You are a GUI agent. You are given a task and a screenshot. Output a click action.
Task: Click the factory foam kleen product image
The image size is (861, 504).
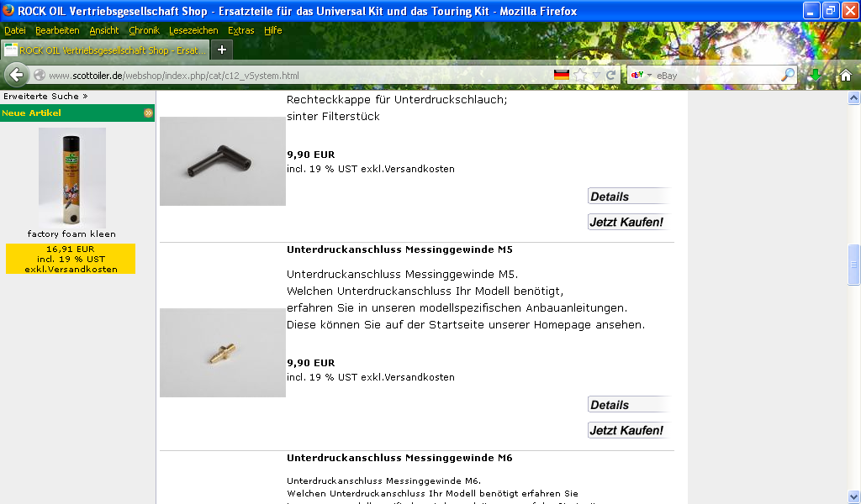point(72,178)
